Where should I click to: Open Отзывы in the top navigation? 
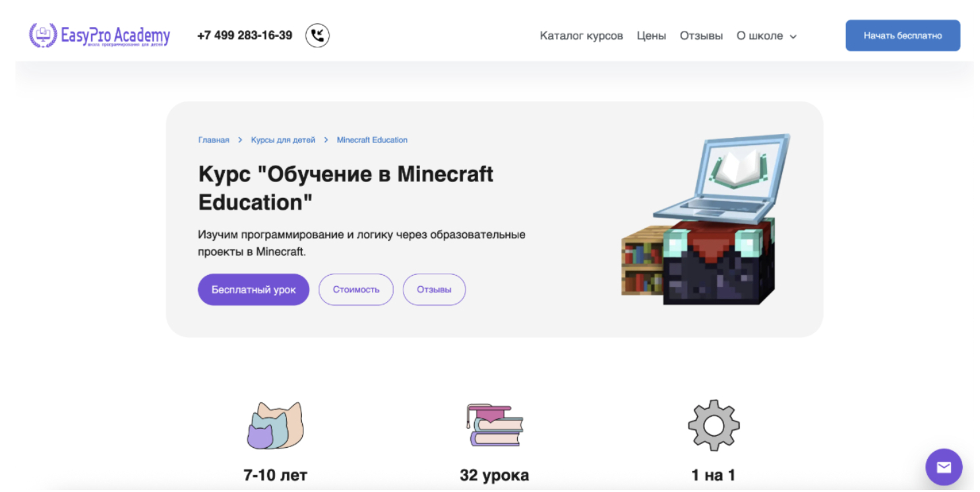click(701, 36)
